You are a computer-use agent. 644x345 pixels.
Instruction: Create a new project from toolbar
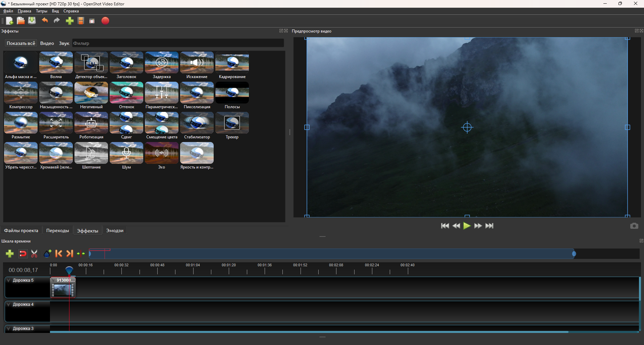coord(9,21)
